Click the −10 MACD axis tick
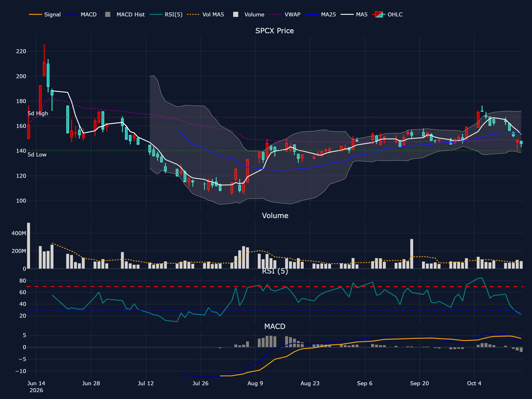The height and width of the screenshot is (399, 532). coord(21,371)
